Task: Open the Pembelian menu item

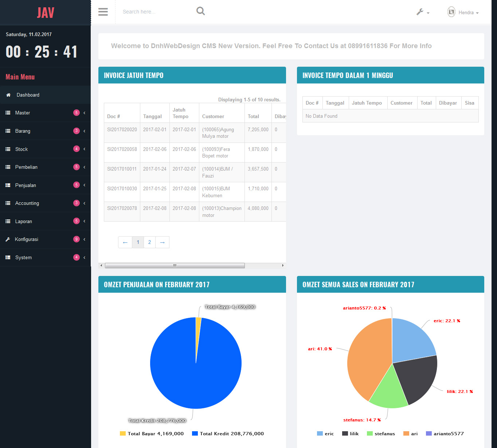Action: pos(26,167)
